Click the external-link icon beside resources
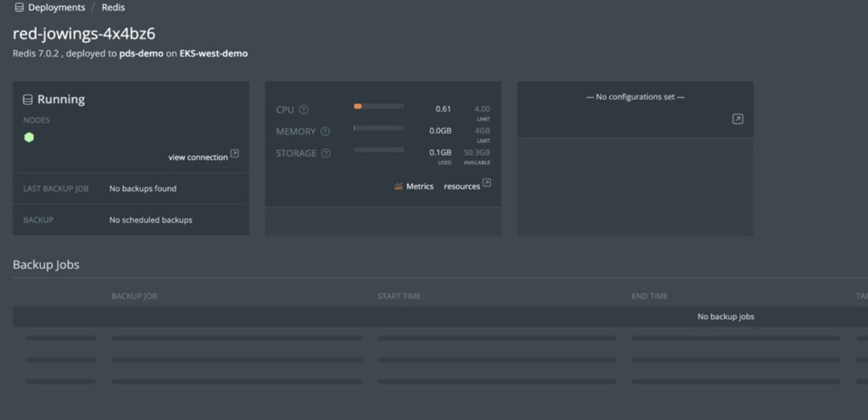Viewport: 868px width, 420px height. pos(487,183)
